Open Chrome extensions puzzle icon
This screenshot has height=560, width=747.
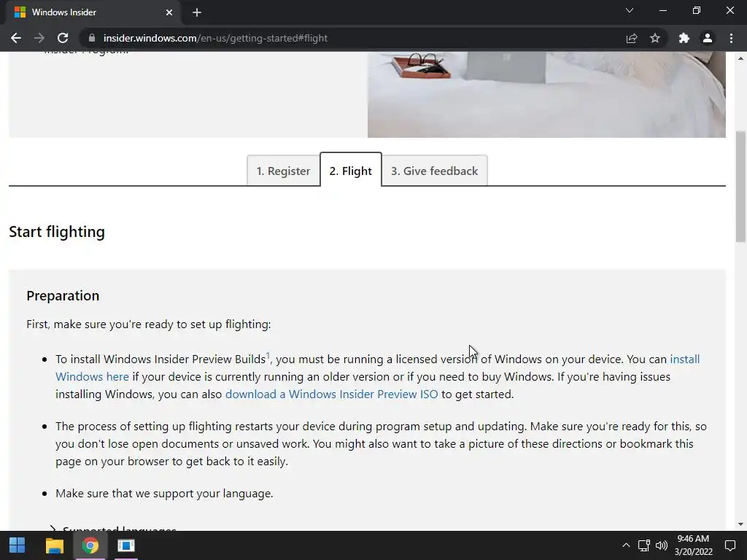[x=684, y=38]
